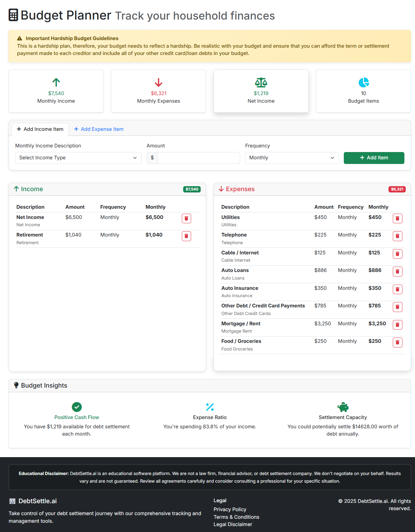The width and height of the screenshot is (415, 532).
Task: Open the Select Income Type dropdown
Action: tap(78, 158)
